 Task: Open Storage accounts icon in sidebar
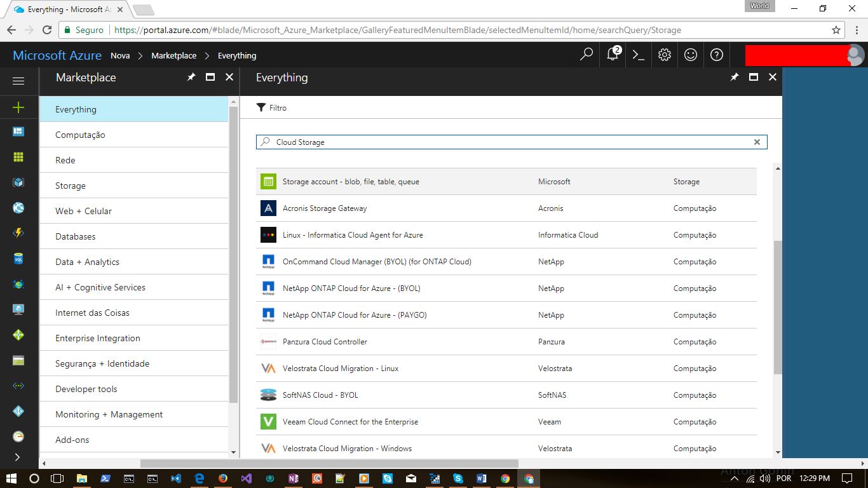point(18,360)
